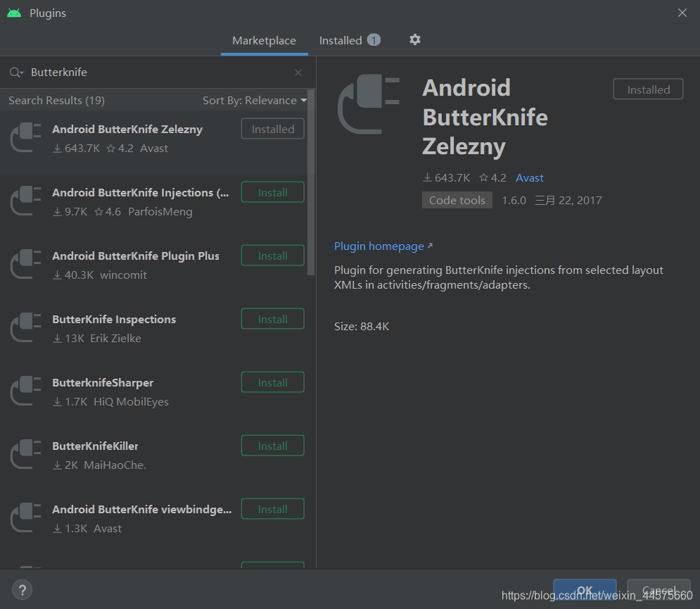Select the ButterKnifeKiller plugin icon
This screenshot has height=609, width=700.
(25, 455)
